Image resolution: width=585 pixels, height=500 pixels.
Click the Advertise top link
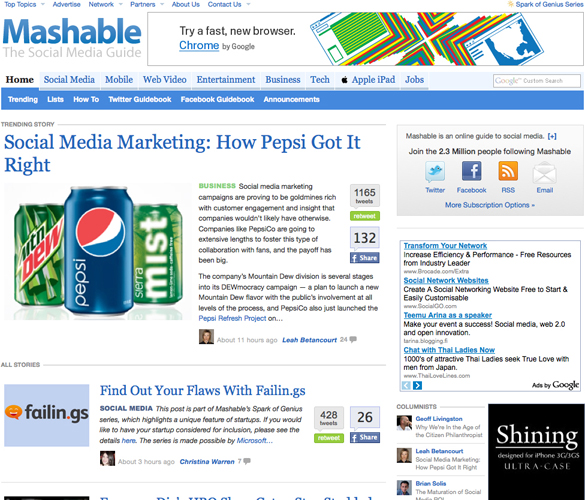[x=66, y=4]
